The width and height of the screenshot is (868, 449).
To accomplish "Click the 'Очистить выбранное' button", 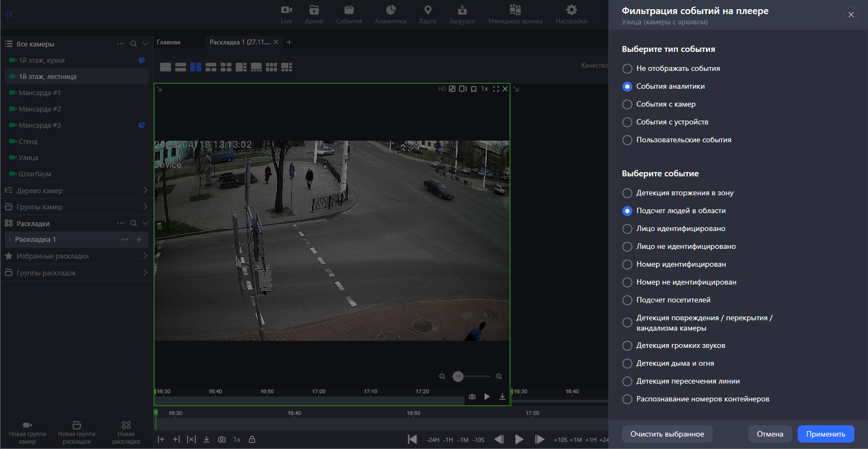I will click(667, 434).
